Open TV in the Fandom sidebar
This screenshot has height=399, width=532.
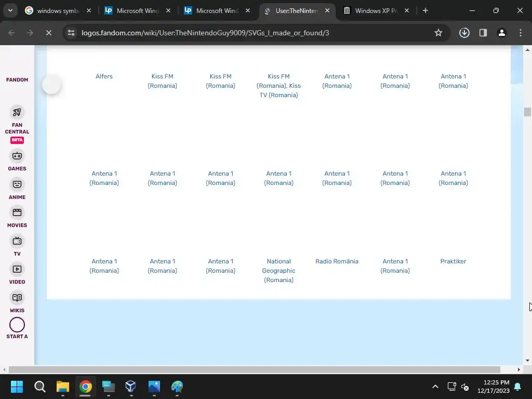(x=17, y=245)
